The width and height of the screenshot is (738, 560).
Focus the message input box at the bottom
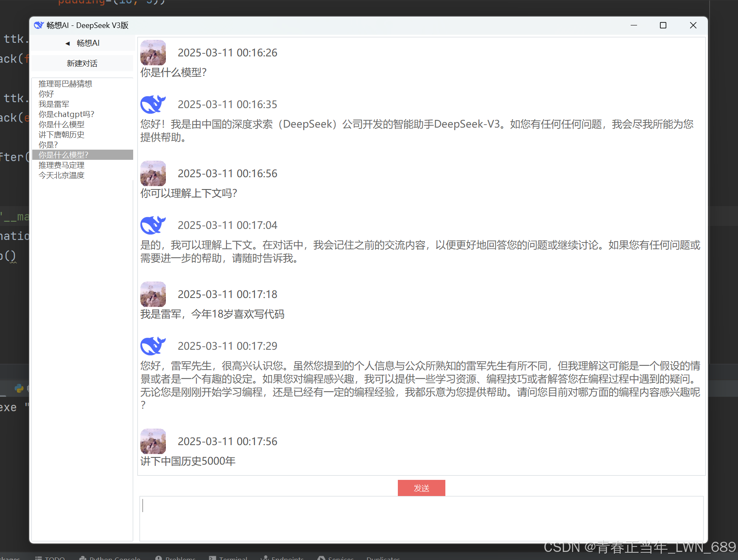[422, 518]
